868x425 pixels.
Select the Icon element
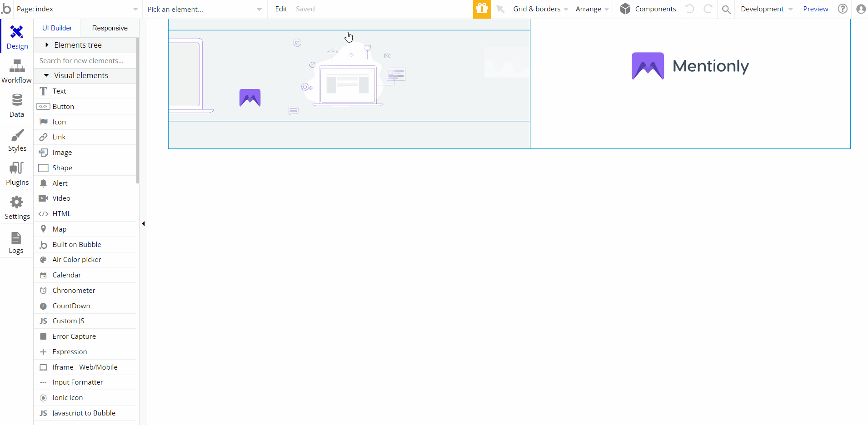pos(85,122)
